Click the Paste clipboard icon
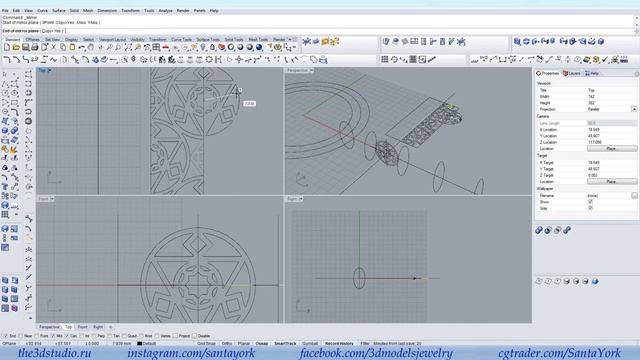This screenshot has width=640, height=360. pos(72,47)
